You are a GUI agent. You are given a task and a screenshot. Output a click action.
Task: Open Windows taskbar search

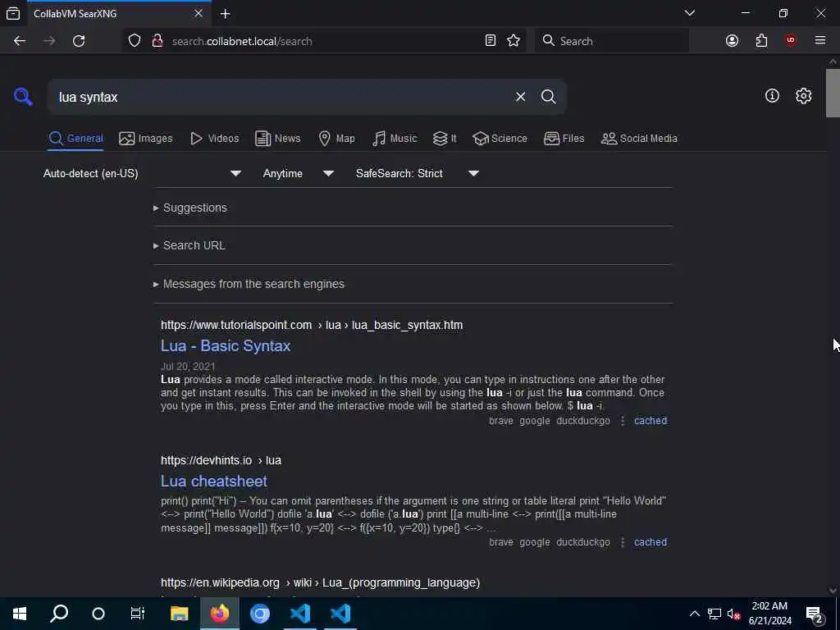coord(59,614)
